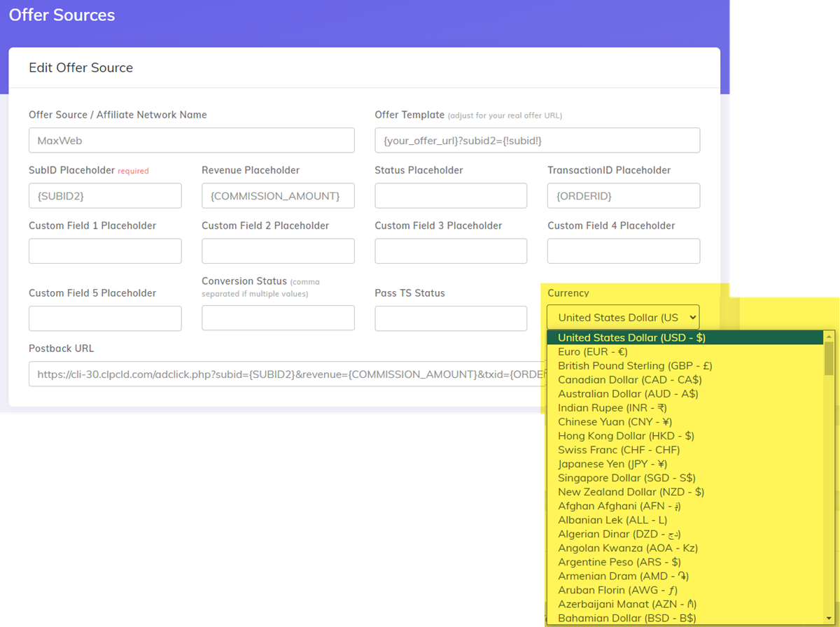Choose Japanese Yen (JPY) option
Screen dimensions: 840x627
[612, 464]
